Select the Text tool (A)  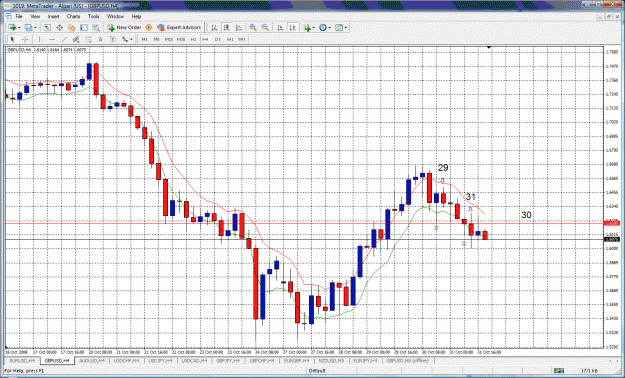(100, 39)
